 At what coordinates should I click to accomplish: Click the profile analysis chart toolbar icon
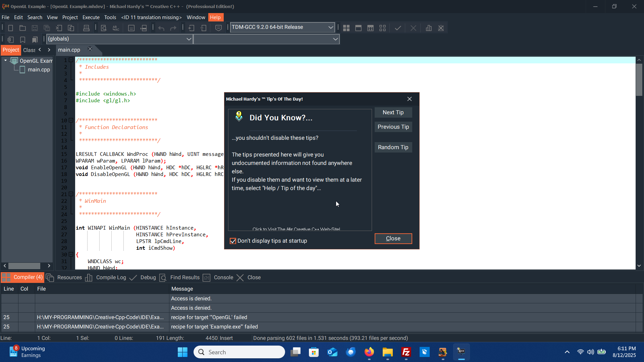429,28
